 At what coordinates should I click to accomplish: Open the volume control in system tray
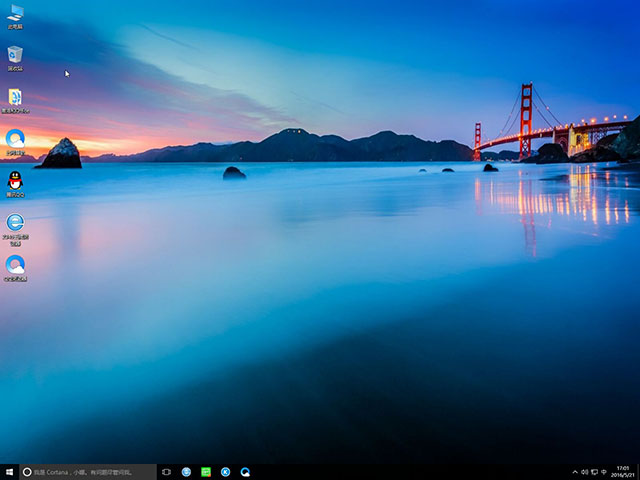pos(585,472)
